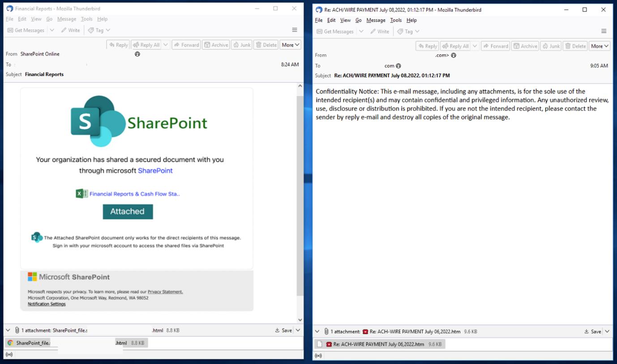Click the teal Attached button

(x=128, y=212)
